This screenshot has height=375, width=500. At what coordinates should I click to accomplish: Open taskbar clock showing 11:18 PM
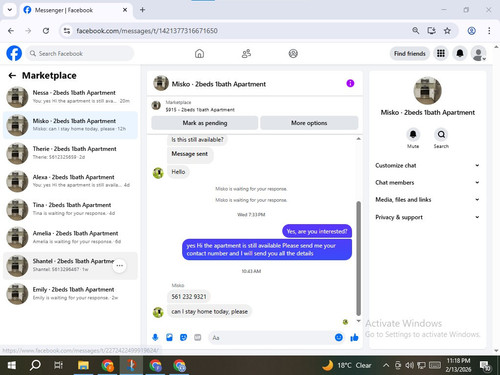coord(458,365)
